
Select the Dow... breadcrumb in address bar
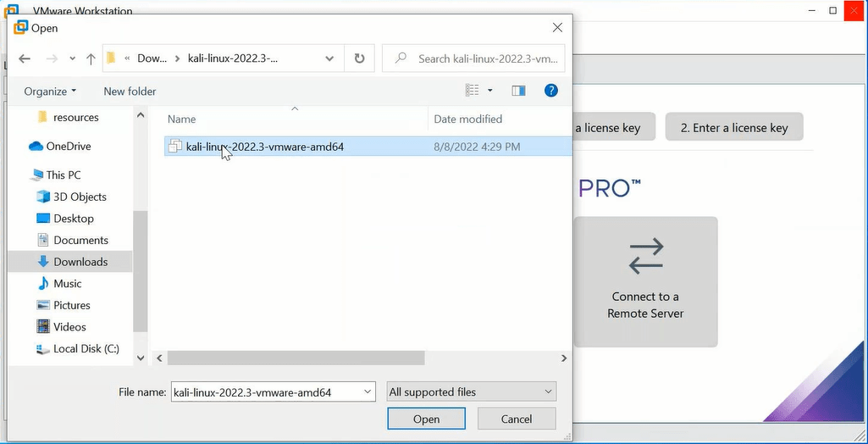coord(152,58)
